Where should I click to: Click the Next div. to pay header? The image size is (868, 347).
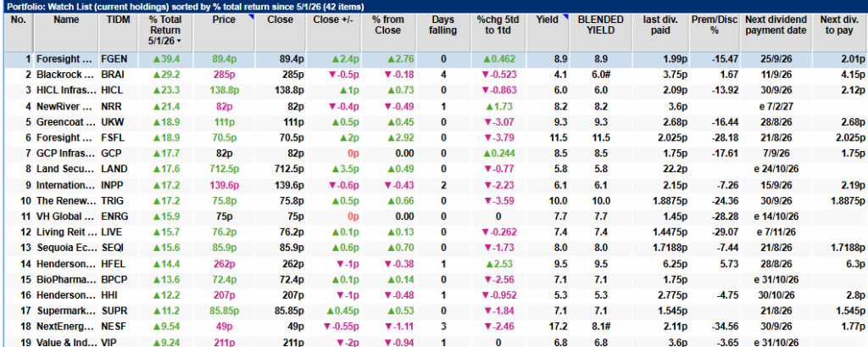coord(839,25)
